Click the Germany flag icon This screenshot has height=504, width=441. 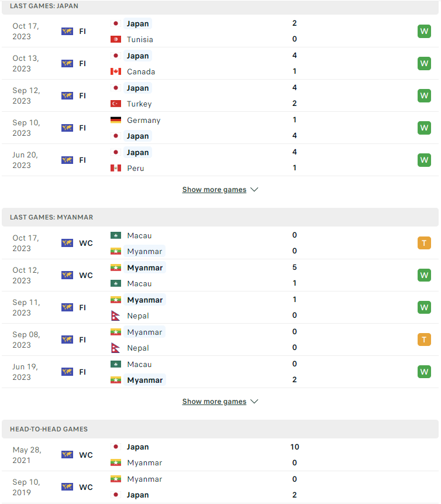tap(116, 120)
